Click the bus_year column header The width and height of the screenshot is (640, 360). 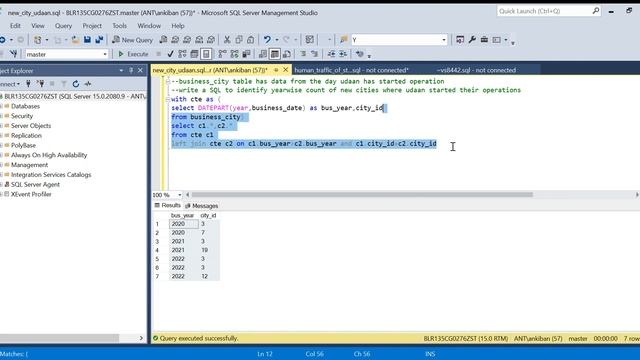[182, 215]
